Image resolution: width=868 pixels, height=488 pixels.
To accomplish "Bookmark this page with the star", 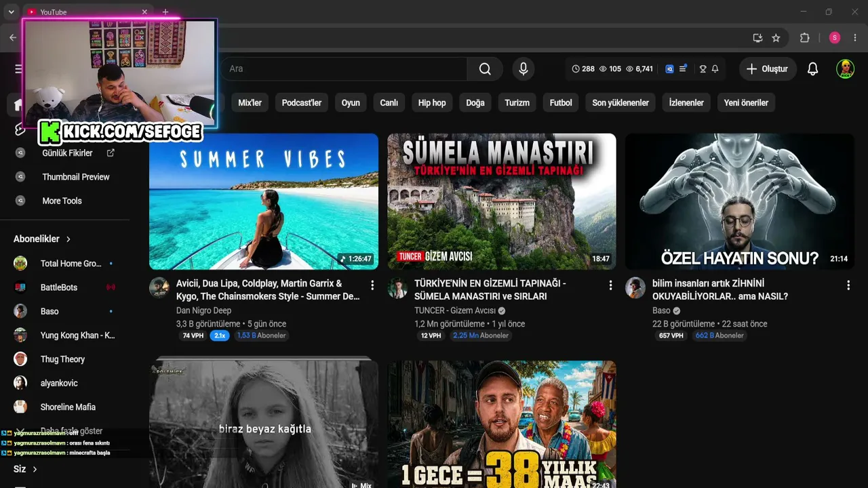I will pyautogui.click(x=776, y=38).
